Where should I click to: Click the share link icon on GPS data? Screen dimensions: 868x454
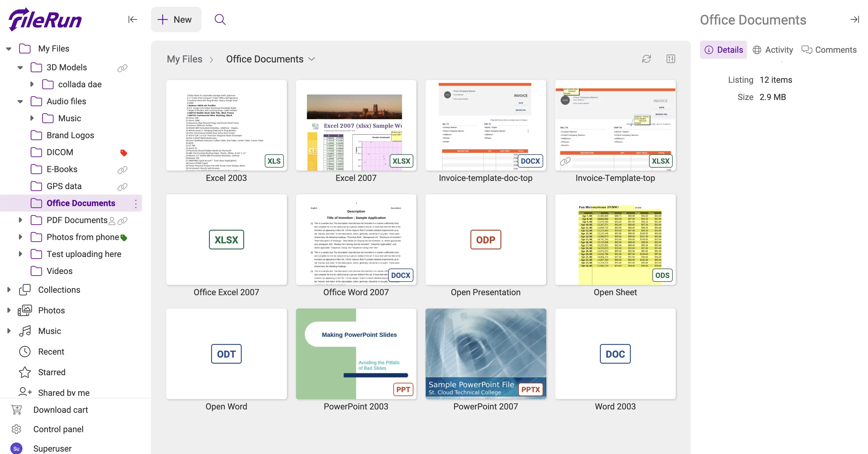(x=122, y=187)
